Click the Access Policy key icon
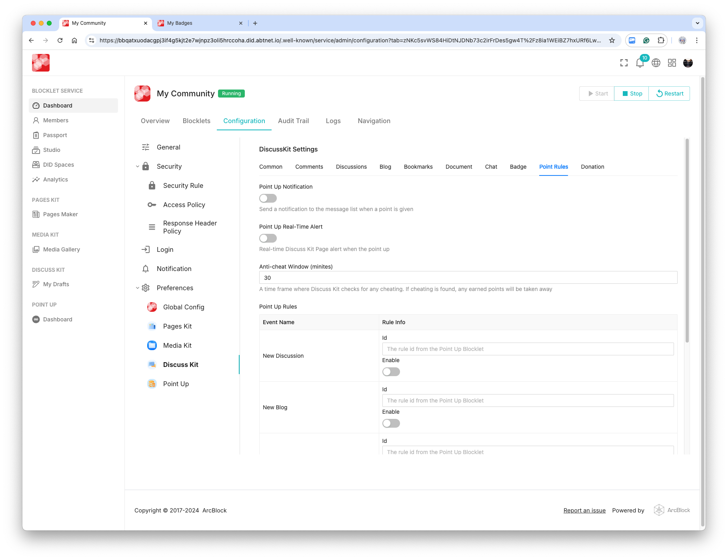Image resolution: width=728 pixels, height=560 pixels. point(152,205)
